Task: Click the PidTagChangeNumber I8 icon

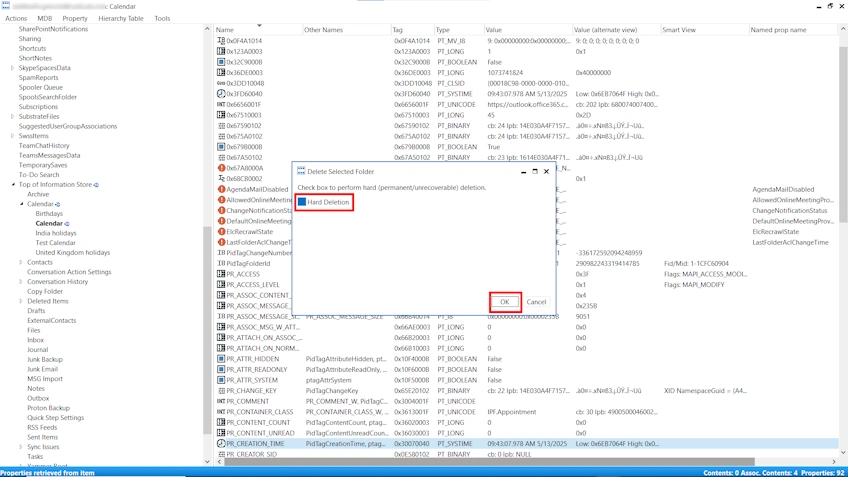Action: (221, 253)
